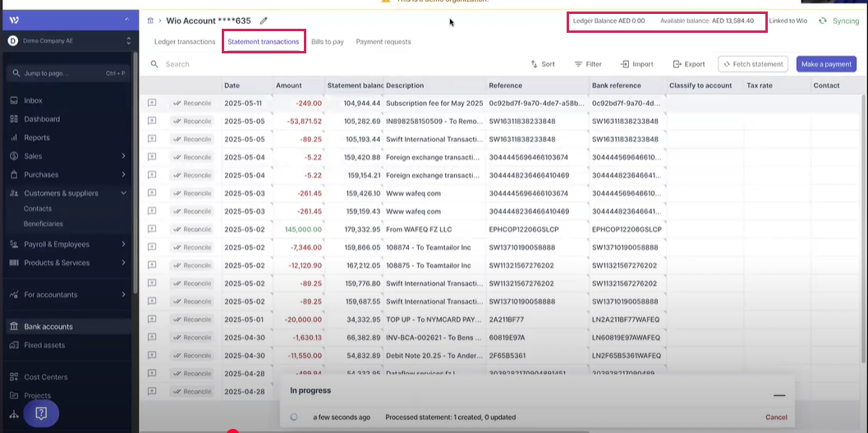The width and height of the screenshot is (868, 433).
Task: Click the bank home icon in breadcrumb
Action: (150, 21)
